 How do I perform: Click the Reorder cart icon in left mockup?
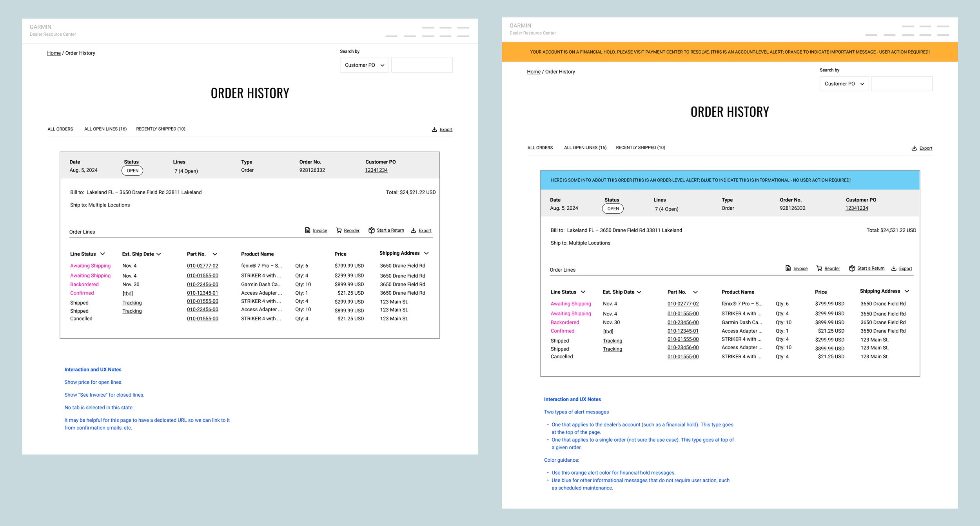coord(339,230)
